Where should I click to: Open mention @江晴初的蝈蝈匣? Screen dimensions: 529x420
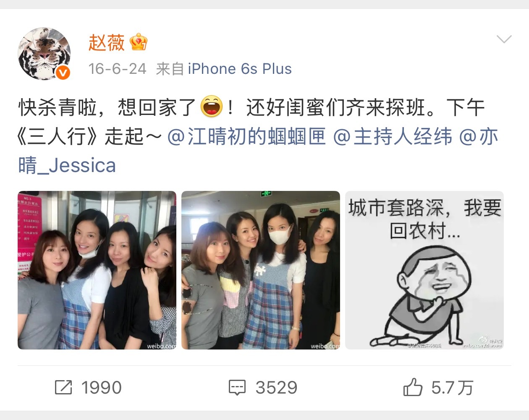click(247, 136)
